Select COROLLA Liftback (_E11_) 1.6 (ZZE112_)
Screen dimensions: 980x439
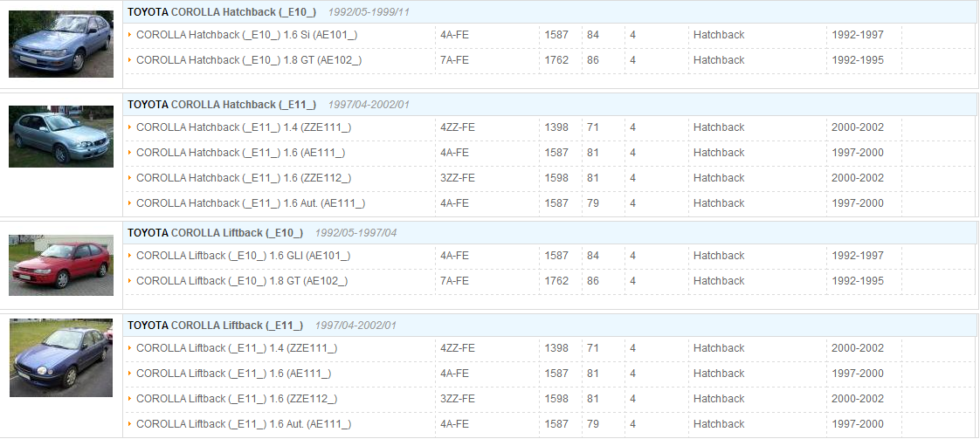(237, 398)
